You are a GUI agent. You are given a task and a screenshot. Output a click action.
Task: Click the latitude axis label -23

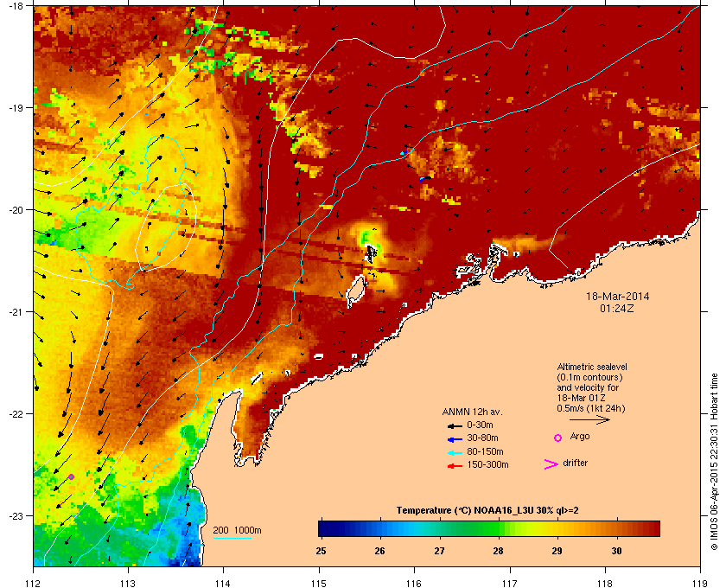coord(16,515)
